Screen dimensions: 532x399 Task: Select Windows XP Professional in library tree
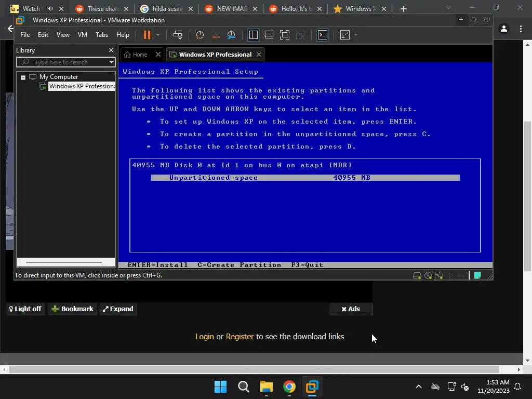82,86
